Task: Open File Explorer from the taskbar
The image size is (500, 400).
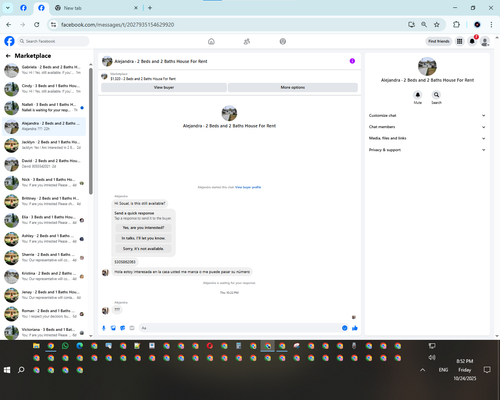Action: [36, 346]
